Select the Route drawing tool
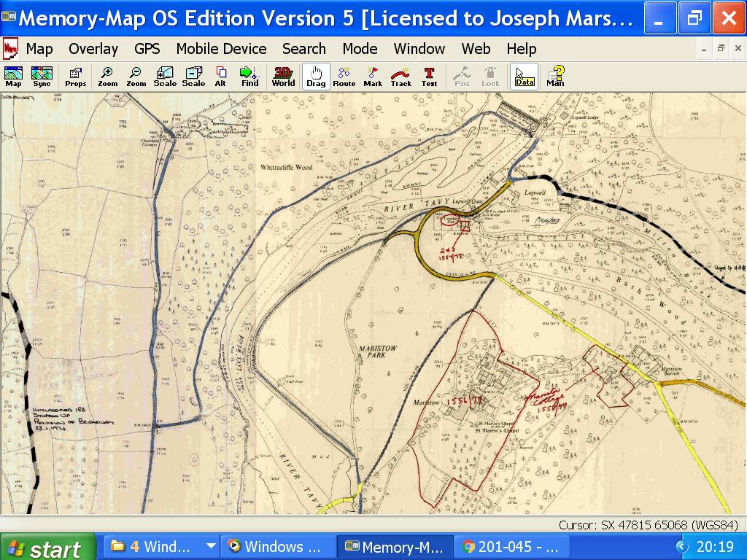The height and width of the screenshot is (560, 747). point(344,77)
